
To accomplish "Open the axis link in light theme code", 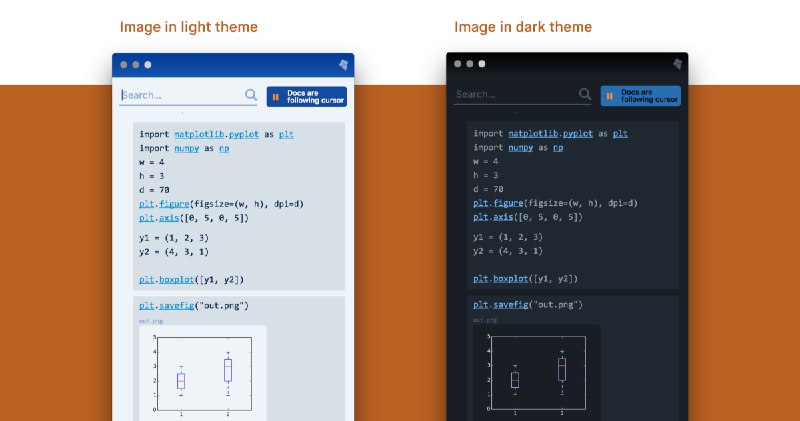I will (x=169, y=218).
